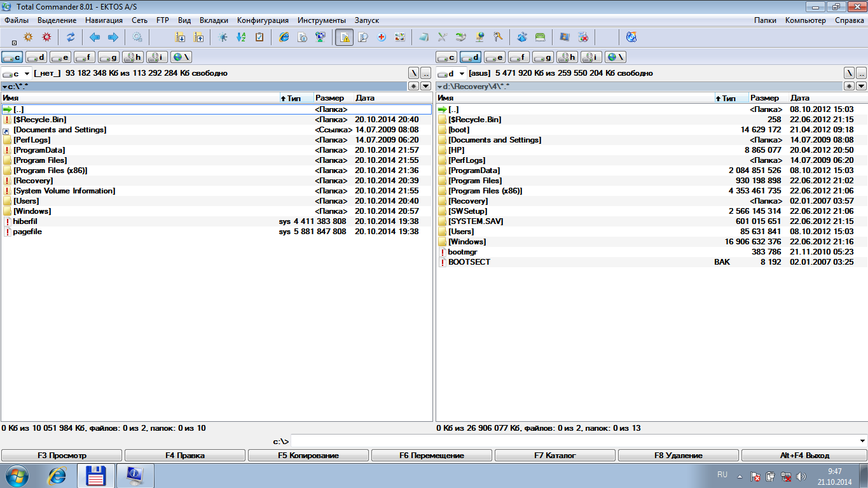Open the left panel drive c dropdown
The height and width of the screenshot is (488, 868).
(17, 73)
